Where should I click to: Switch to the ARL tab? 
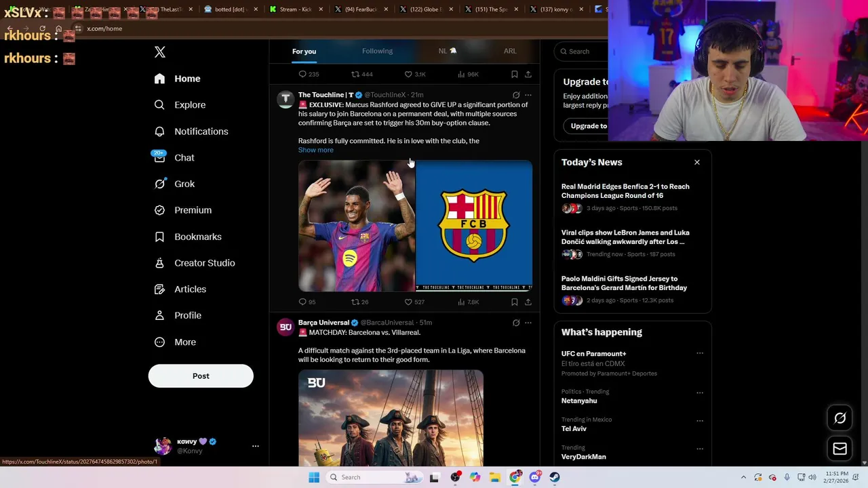pos(510,52)
